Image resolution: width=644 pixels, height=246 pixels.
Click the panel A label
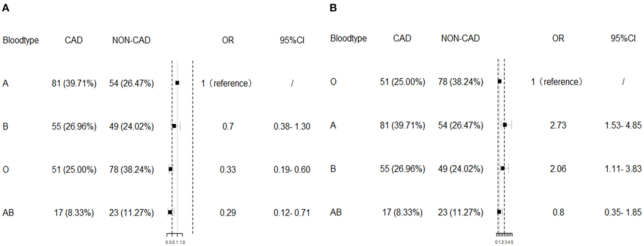(x=5, y=8)
